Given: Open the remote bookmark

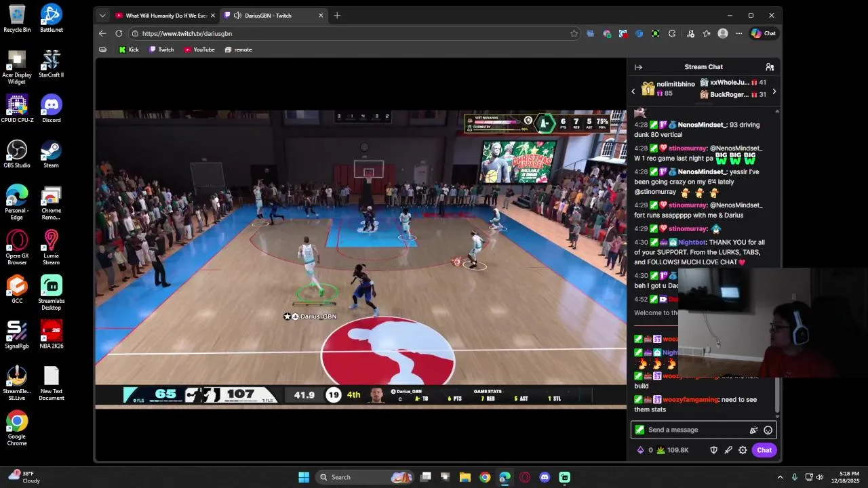Looking at the screenshot, I should tap(238, 49).
